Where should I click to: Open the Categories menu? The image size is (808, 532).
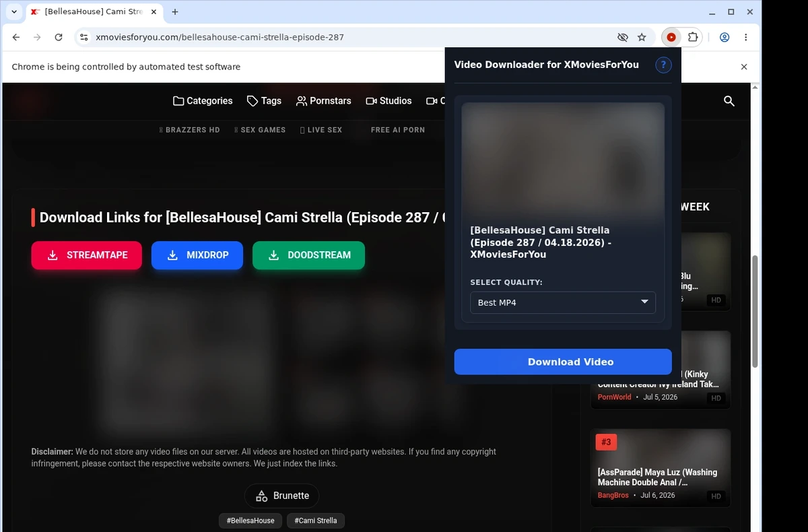click(x=203, y=101)
